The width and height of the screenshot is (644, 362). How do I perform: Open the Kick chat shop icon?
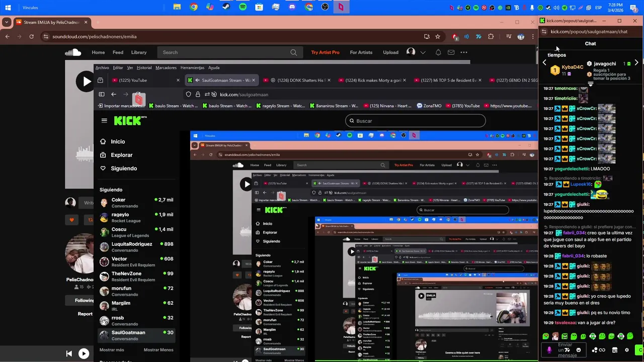point(614,350)
